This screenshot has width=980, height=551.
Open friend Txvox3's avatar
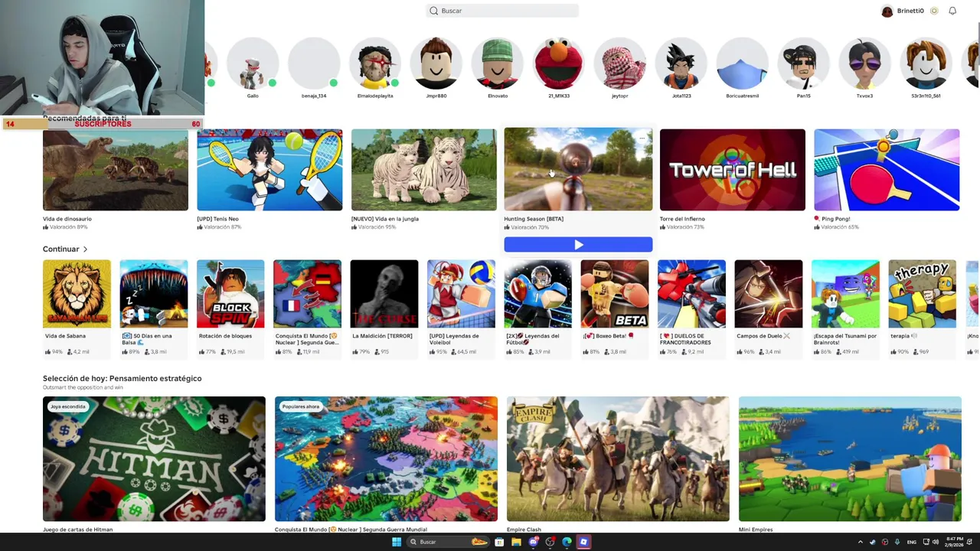pos(865,64)
